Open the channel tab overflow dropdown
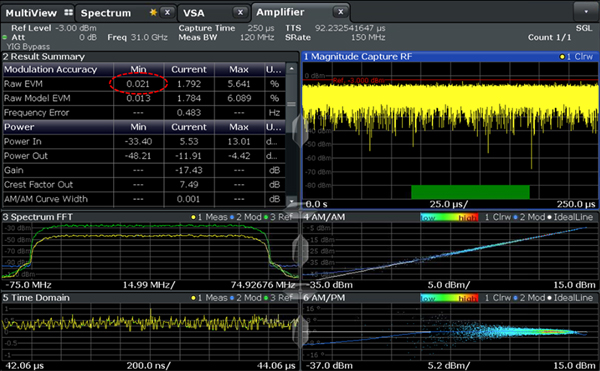600x371 pixels. [x=585, y=12]
